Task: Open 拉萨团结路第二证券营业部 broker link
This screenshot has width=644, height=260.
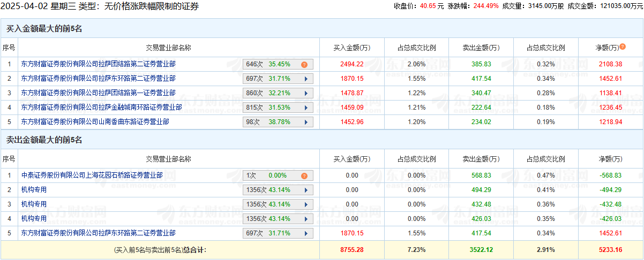Action: click(x=98, y=64)
